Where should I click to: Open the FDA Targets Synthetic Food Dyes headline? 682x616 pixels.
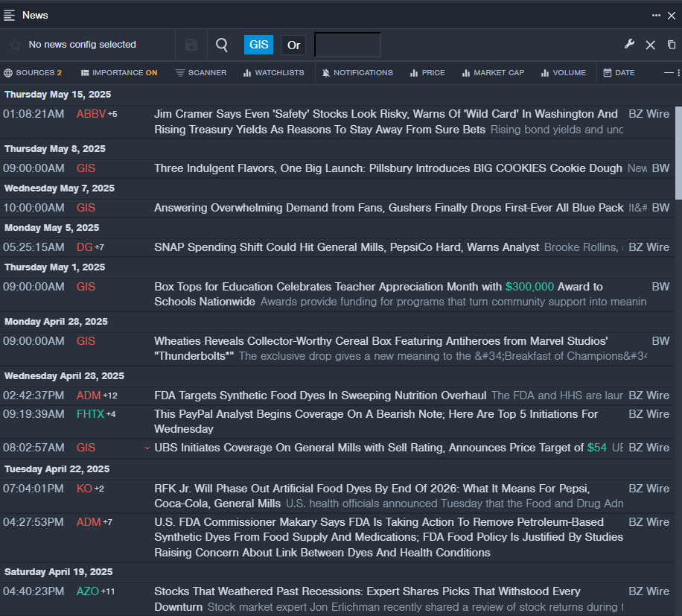(320, 396)
